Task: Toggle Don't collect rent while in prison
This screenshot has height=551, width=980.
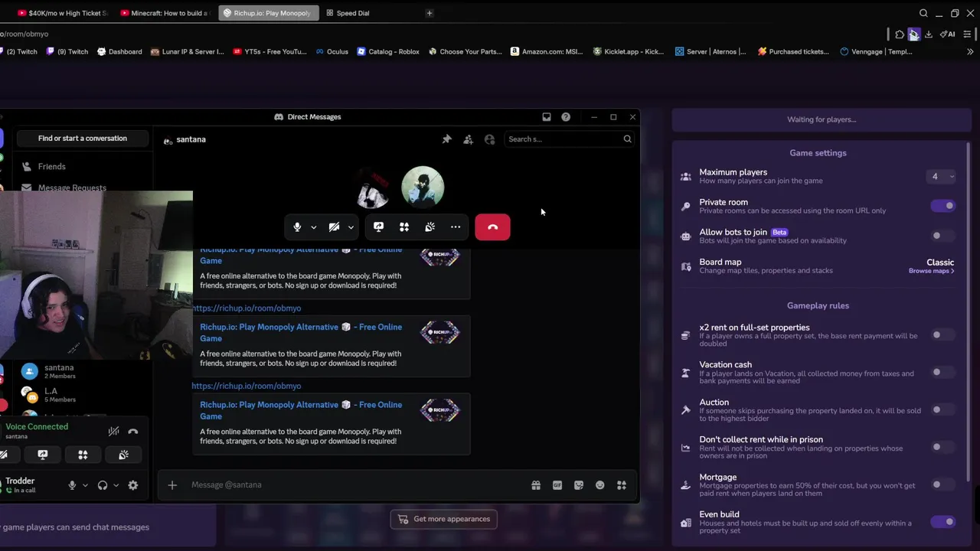Action: (943, 447)
